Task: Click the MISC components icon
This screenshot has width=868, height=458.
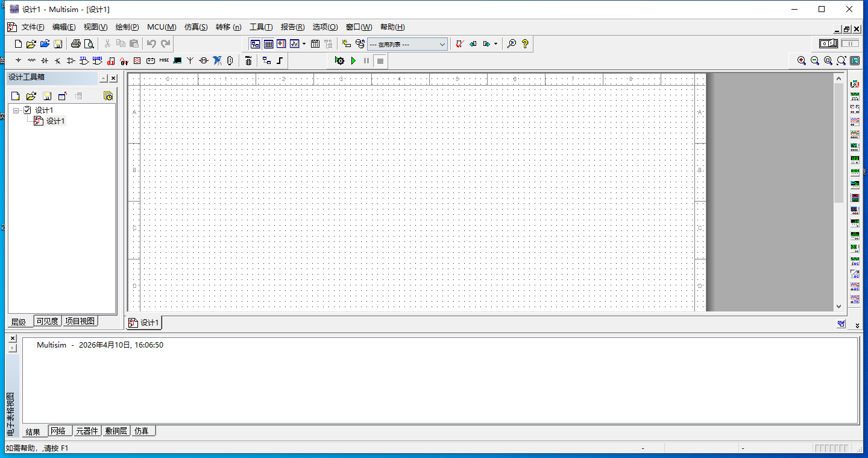Action: (164, 60)
